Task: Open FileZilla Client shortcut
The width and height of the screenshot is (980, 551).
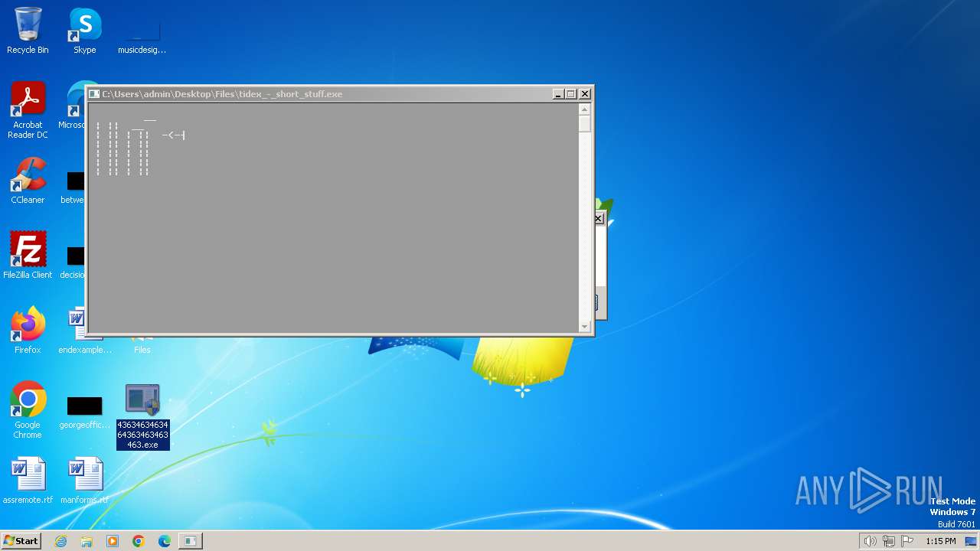Action: (28, 256)
